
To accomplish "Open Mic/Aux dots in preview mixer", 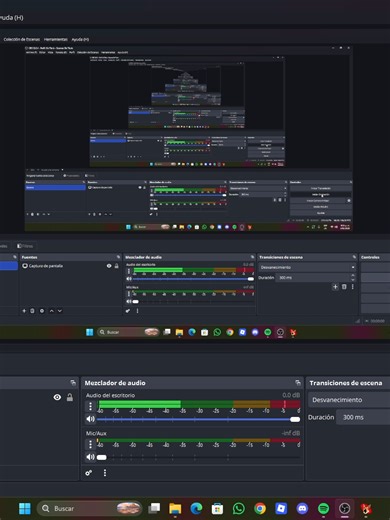I will 129,294.
